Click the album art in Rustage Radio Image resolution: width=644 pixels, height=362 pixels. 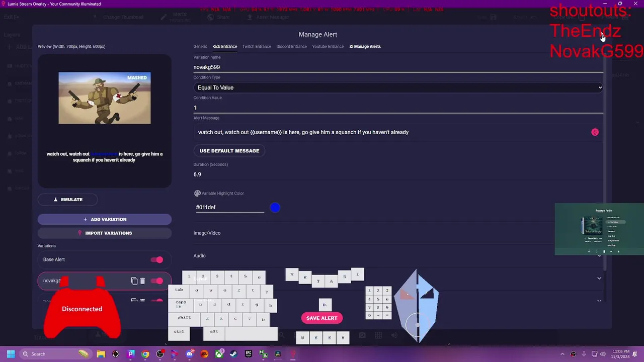(x=592, y=226)
